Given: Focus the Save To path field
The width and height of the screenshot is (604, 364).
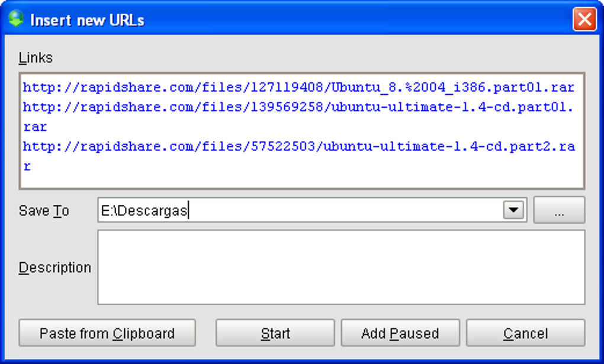Looking at the screenshot, I should pos(296,211).
